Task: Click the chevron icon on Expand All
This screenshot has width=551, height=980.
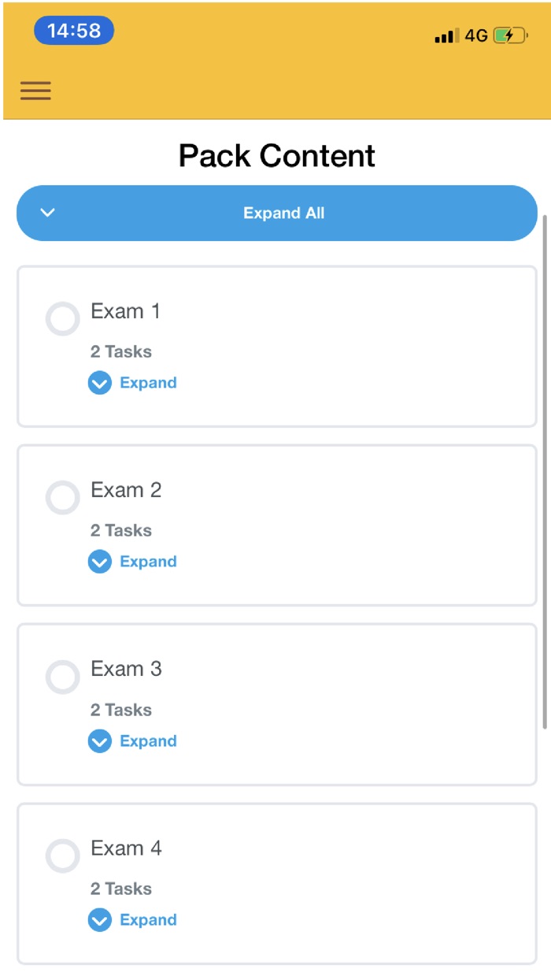Action: 48,213
